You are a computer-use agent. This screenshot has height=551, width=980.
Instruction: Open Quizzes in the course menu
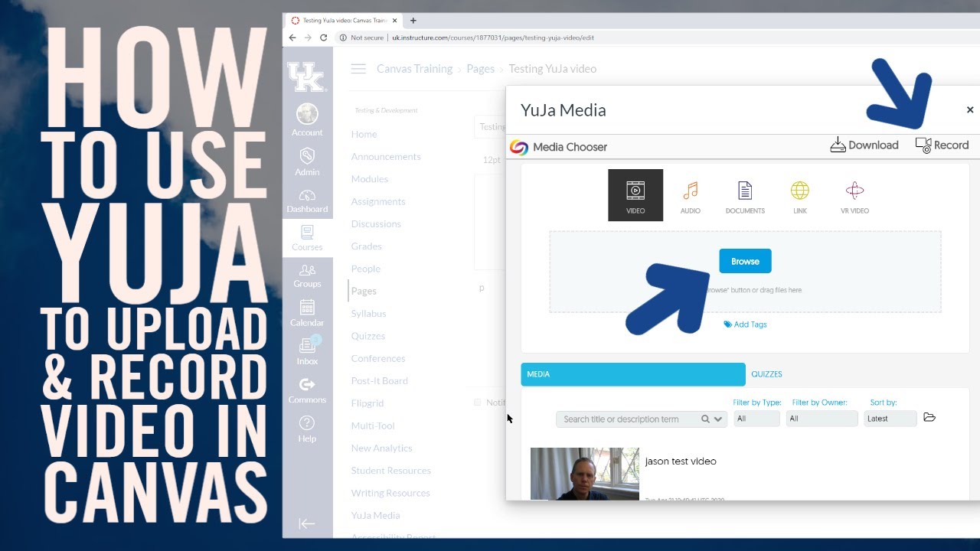coord(368,336)
